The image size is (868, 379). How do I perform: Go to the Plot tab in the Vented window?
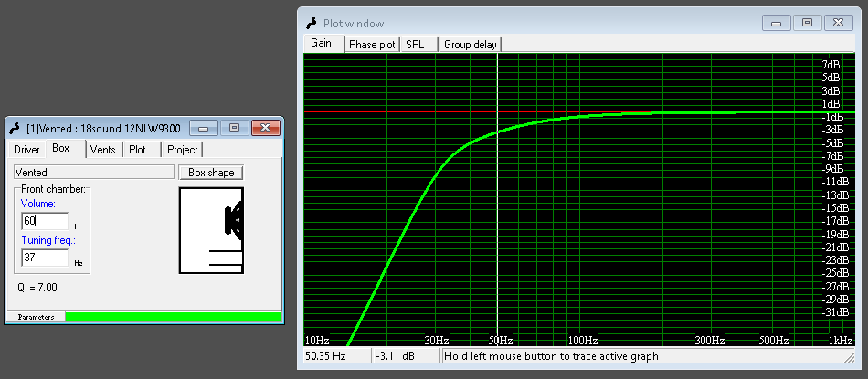tap(137, 149)
